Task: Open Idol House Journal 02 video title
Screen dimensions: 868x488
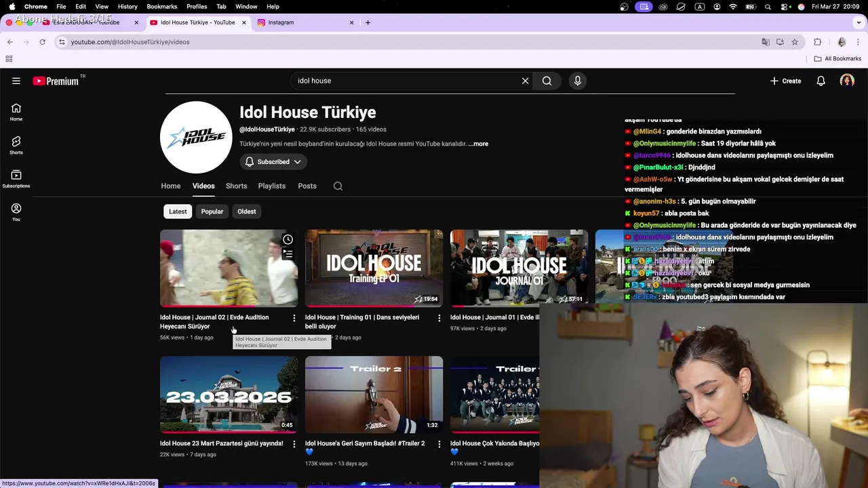Action: 214,322
